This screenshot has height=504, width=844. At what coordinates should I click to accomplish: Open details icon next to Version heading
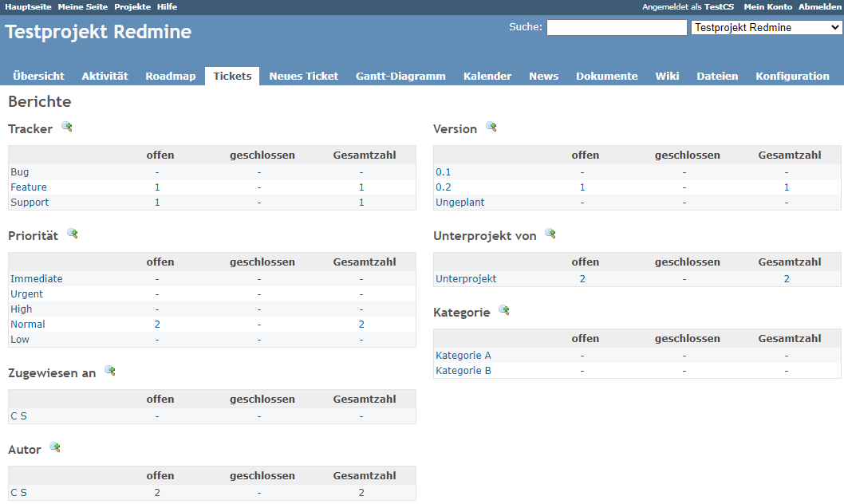(491, 128)
